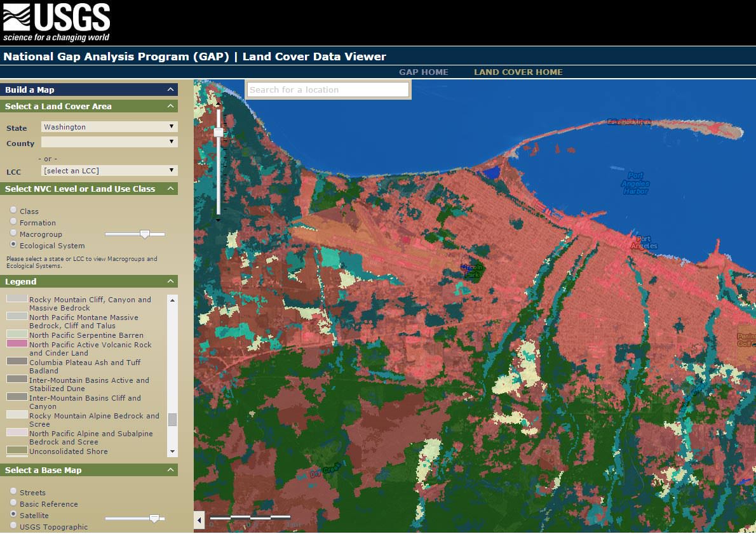
Task: Open the LCC selection dropdown
Action: pos(109,170)
